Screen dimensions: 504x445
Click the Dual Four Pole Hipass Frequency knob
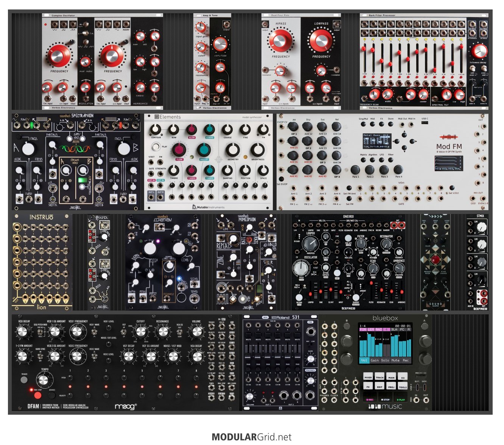280,41
